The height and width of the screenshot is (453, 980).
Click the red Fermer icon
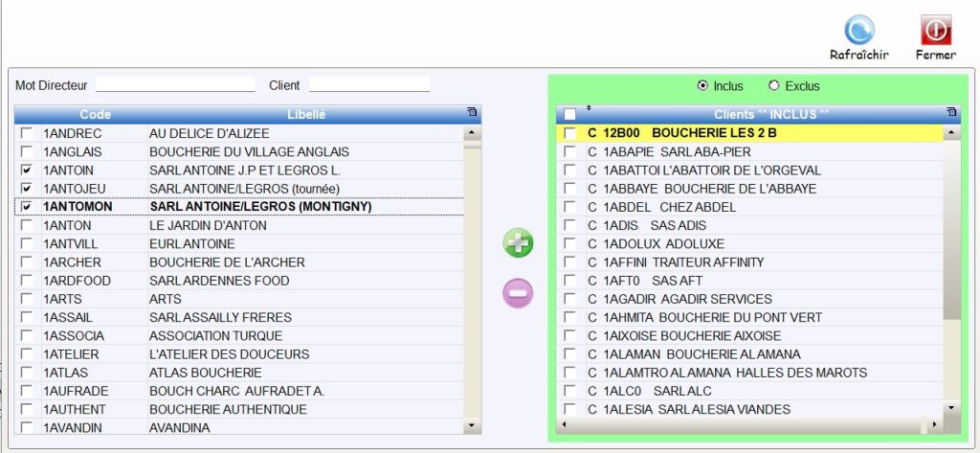pyautogui.click(x=934, y=31)
